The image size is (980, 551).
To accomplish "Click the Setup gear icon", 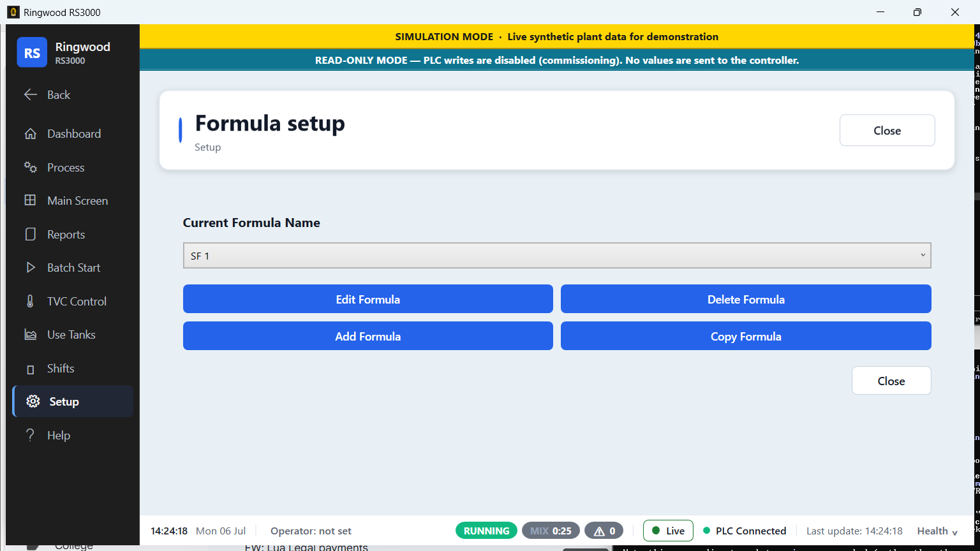I will tap(33, 402).
